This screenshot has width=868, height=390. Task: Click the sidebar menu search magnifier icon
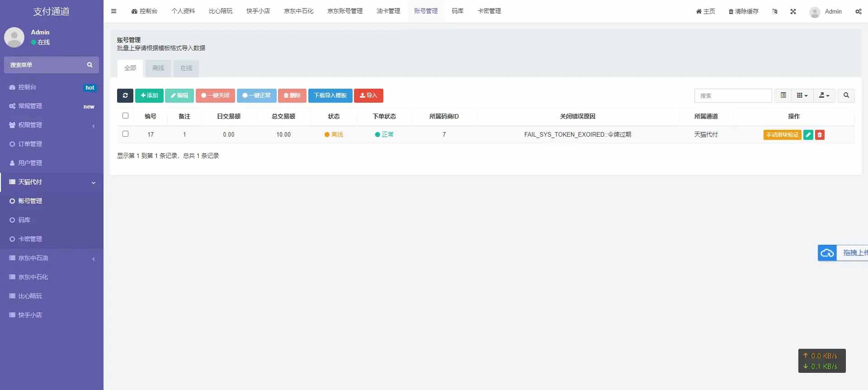pos(90,65)
